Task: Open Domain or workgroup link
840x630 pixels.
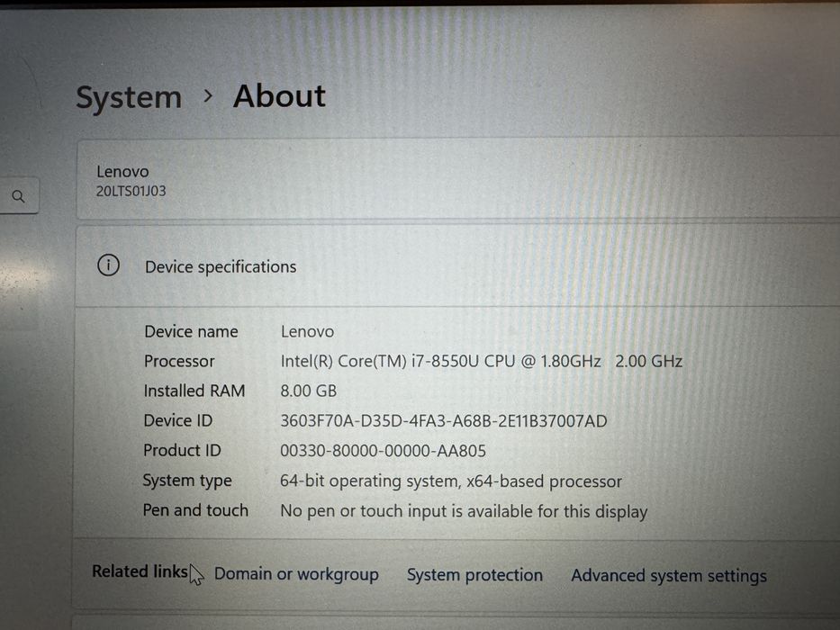Action: [x=296, y=574]
